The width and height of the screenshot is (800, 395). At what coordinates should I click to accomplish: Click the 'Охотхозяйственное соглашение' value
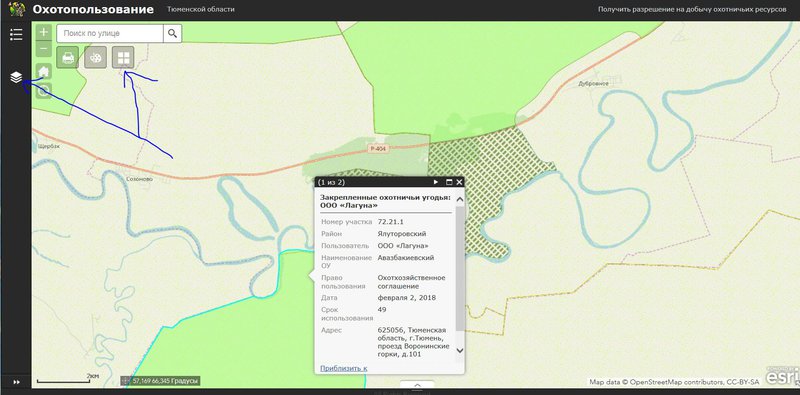click(x=412, y=282)
